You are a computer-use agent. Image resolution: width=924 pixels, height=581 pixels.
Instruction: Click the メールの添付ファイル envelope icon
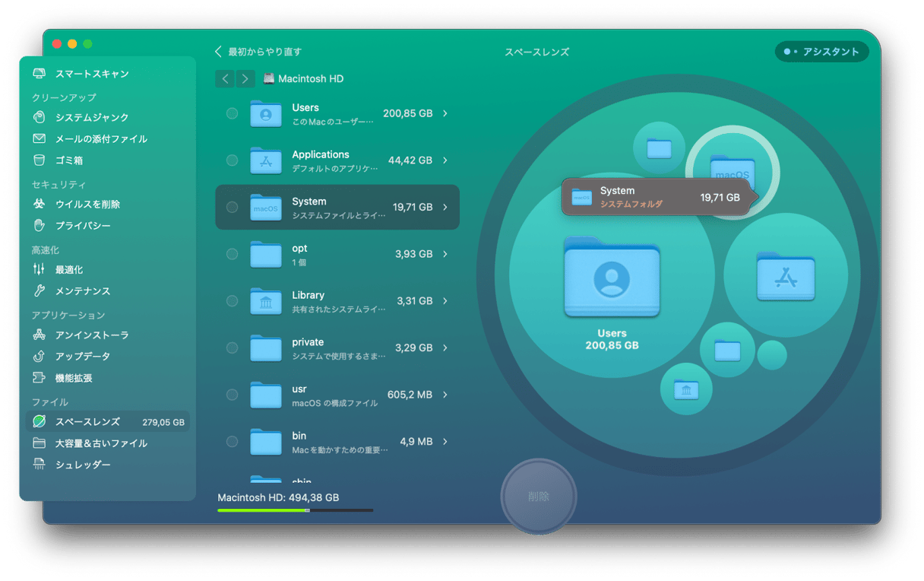click(x=39, y=138)
